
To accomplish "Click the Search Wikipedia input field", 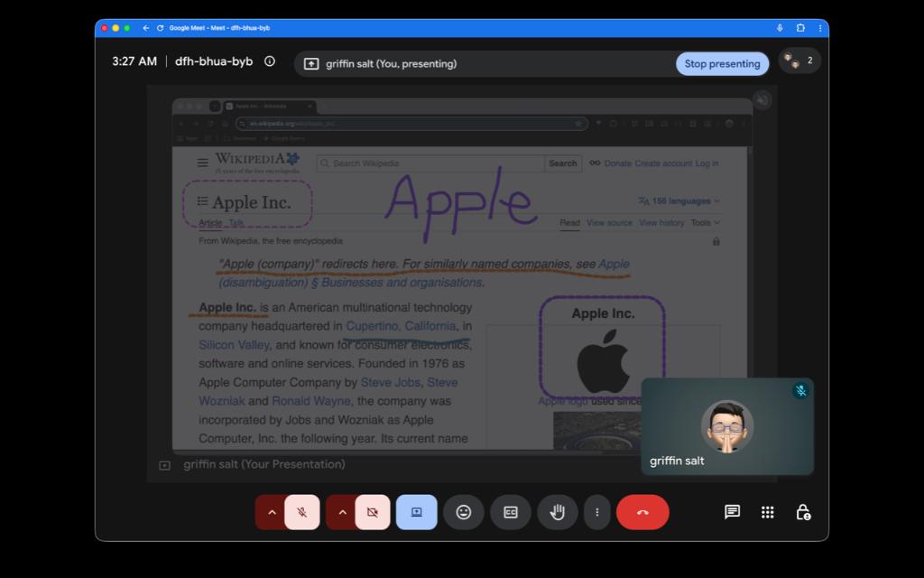I will pos(430,163).
